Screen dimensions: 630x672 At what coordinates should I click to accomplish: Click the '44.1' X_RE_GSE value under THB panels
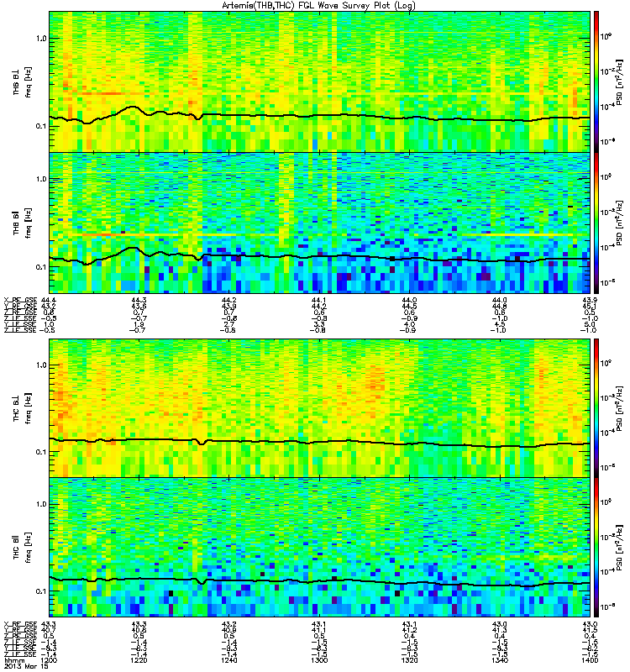tap(319, 300)
